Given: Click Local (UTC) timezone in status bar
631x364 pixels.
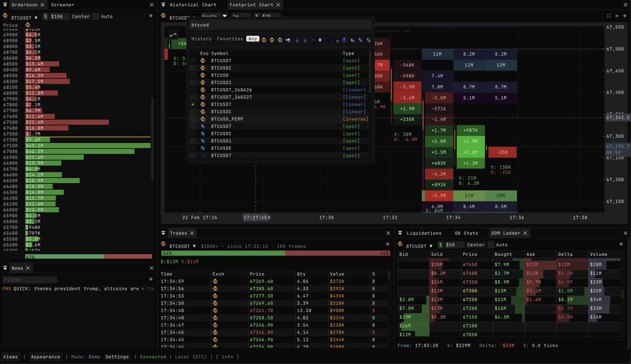Looking at the screenshot, I should (x=190, y=357).
